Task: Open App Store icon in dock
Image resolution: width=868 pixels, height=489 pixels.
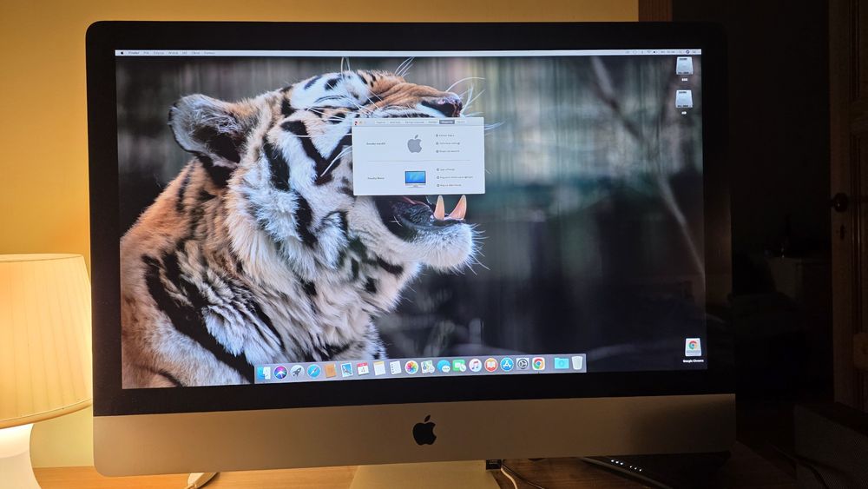Action: pyautogui.click(x=507, y=364)
